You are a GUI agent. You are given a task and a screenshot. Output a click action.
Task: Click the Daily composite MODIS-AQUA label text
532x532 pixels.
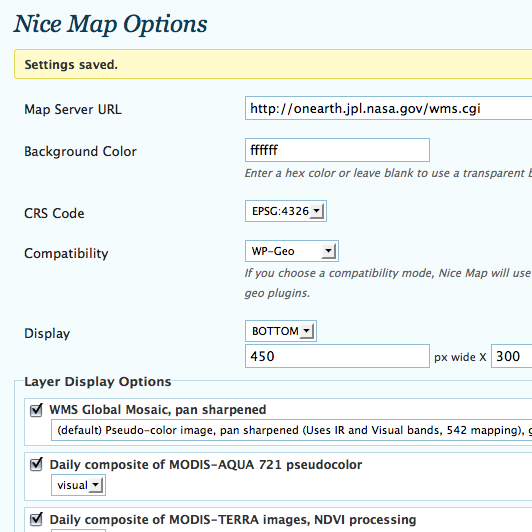pos(206,464)
